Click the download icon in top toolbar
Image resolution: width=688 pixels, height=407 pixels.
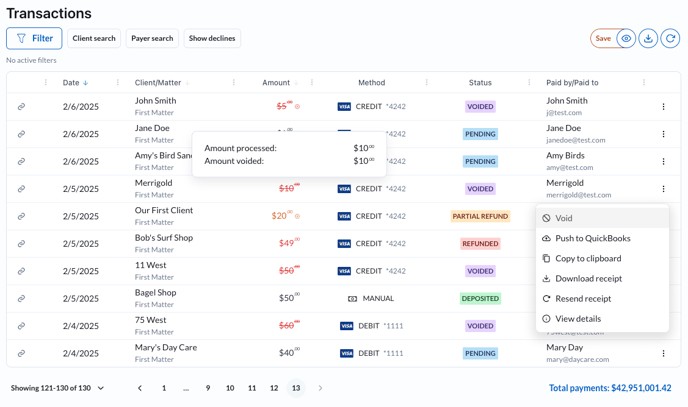[648, 39]
